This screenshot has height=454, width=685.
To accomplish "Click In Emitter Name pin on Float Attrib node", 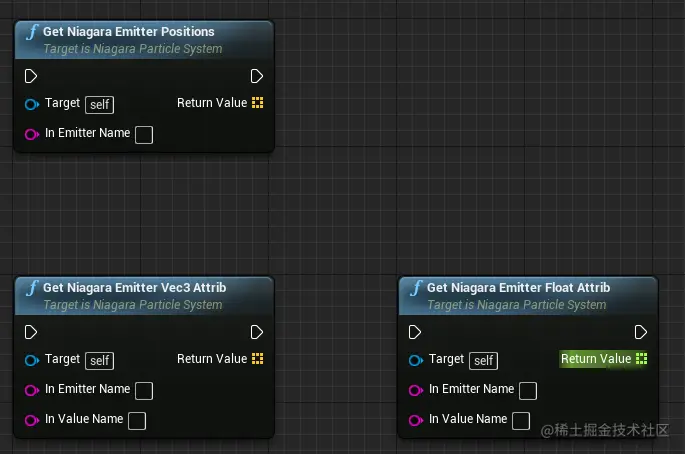I will [x=416, y=390].
